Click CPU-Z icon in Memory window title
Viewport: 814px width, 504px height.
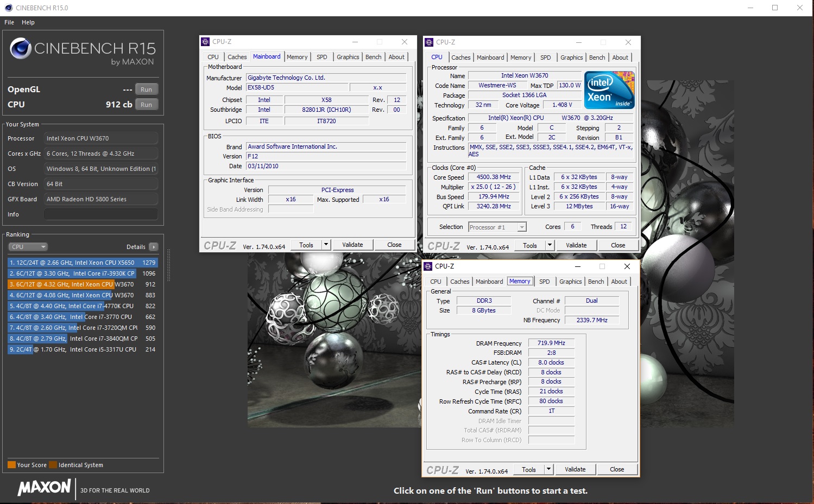(x=428, y=266)
